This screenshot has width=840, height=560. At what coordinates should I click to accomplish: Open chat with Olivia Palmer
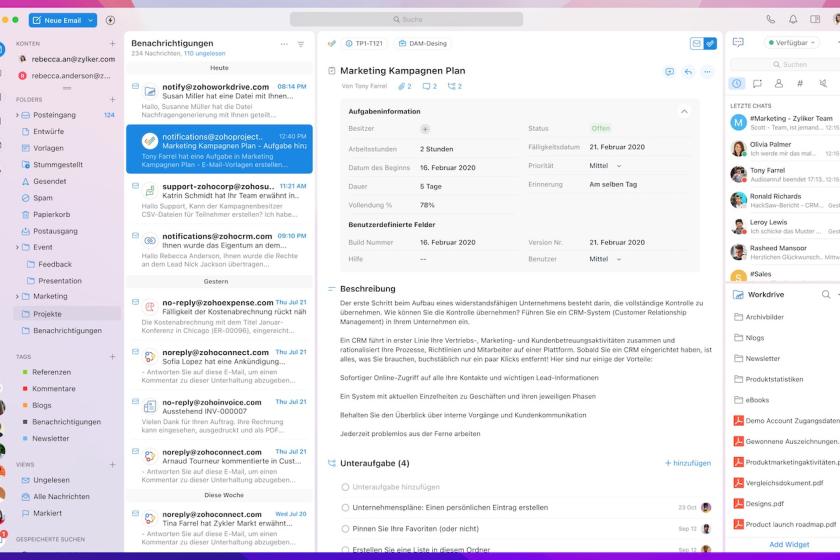(784, 148)
